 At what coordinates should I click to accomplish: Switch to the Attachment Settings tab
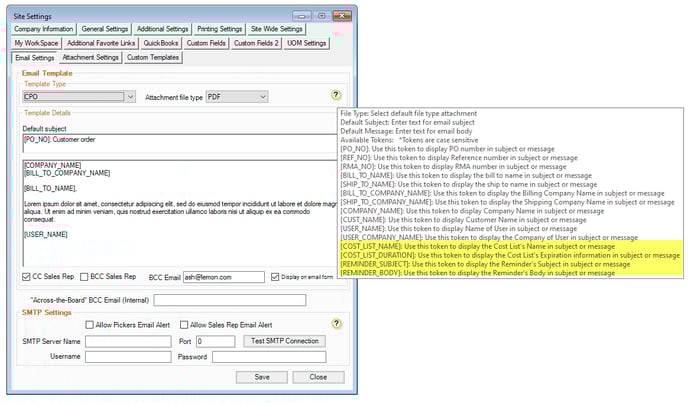[91, 57]
